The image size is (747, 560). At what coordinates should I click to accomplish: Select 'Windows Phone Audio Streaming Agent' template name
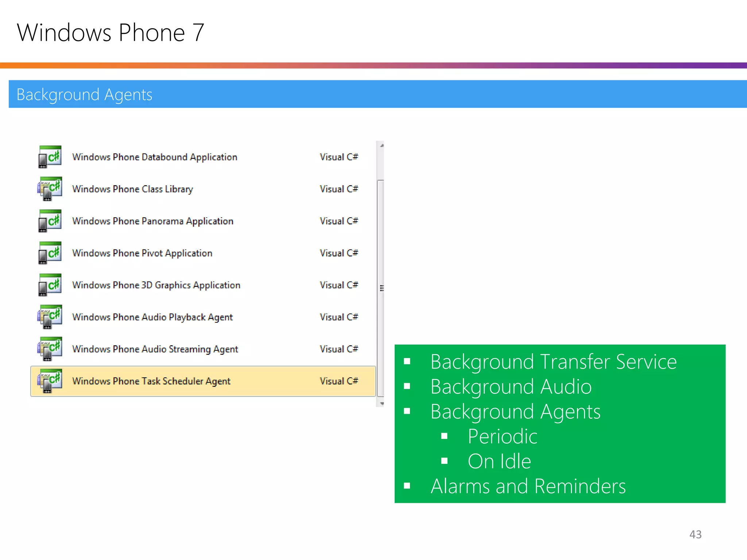point(155,349)
